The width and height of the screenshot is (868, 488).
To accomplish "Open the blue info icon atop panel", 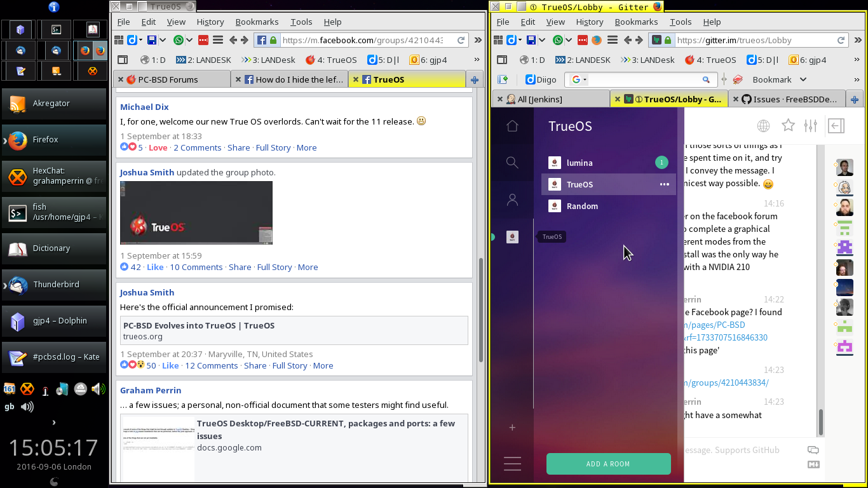I will click(54, 7).
